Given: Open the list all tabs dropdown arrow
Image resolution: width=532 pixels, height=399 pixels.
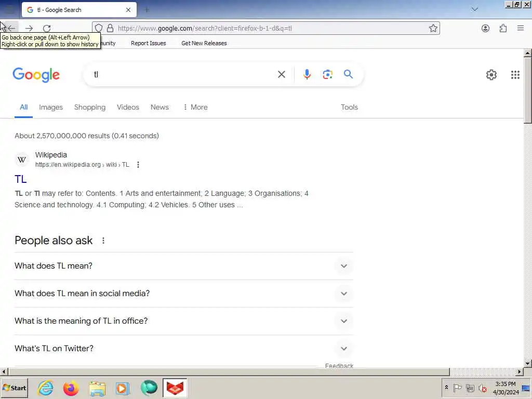Looking at the screenshot, I should pos(474,9).
